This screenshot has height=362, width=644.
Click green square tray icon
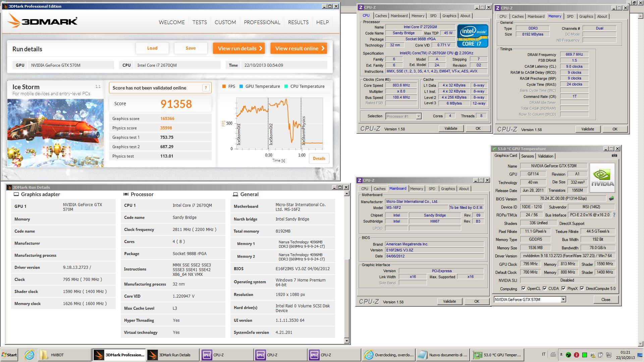click(x=584, y=355)
